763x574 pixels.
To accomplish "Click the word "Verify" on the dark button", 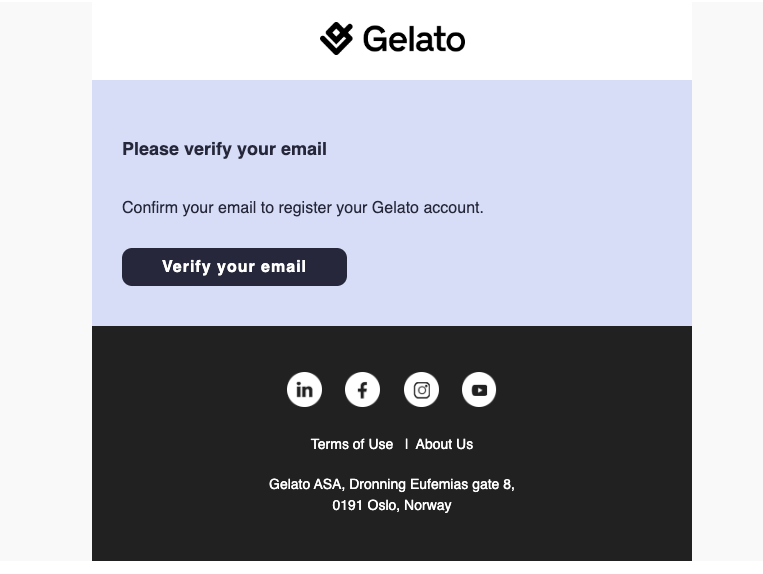I will [187, 267].
